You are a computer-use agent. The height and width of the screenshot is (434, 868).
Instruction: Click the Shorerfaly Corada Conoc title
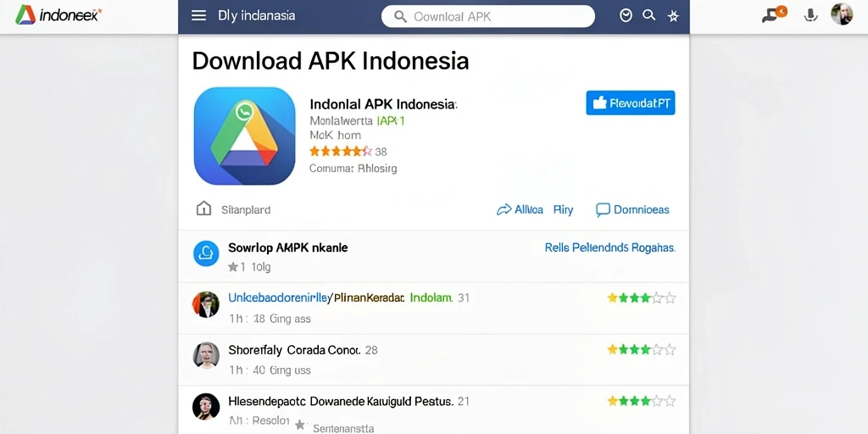click(x=294, y=350)
